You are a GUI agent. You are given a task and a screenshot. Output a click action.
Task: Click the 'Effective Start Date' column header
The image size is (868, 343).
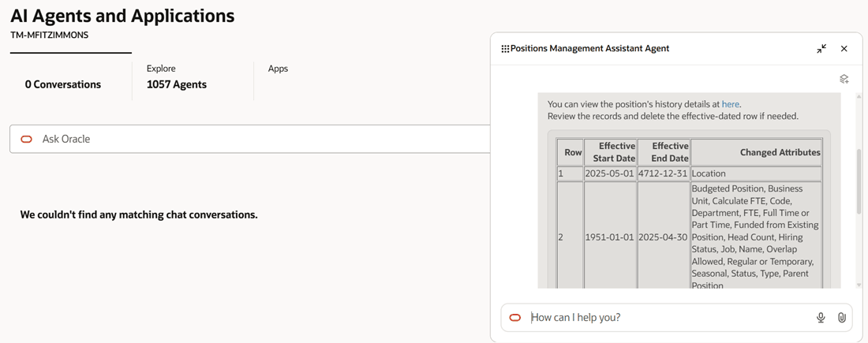(x=610, y=152)
